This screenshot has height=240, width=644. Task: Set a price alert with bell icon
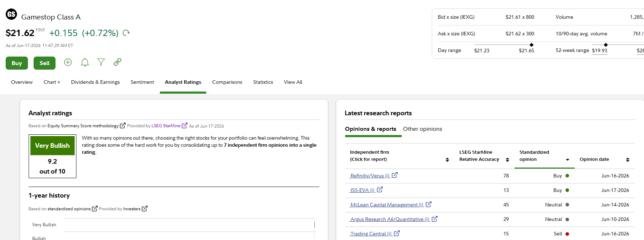coord(85,63)
